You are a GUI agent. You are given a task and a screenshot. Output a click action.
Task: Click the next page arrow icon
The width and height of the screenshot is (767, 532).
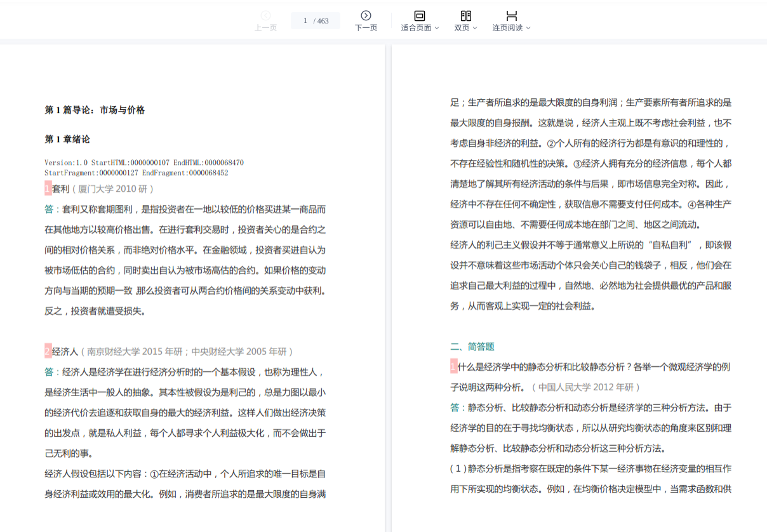click(366, 16)
